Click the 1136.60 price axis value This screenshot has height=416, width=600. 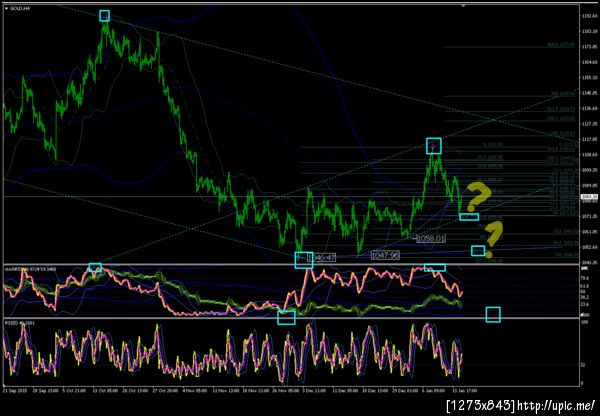coord(589,108)
